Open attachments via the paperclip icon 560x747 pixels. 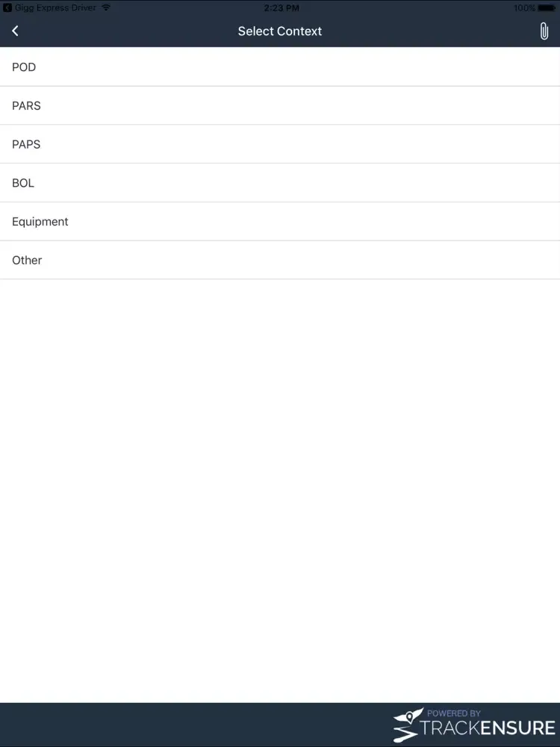point(544,31)
